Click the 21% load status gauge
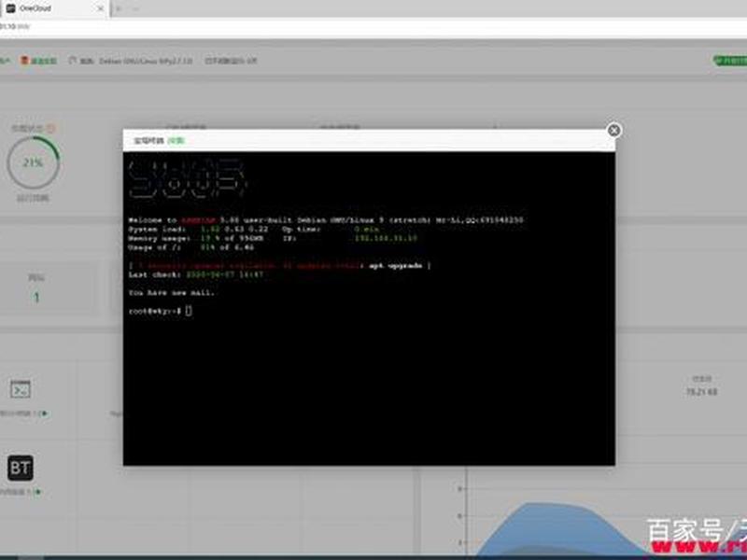This screenshot has height=560, width=747. pos(33,162)
